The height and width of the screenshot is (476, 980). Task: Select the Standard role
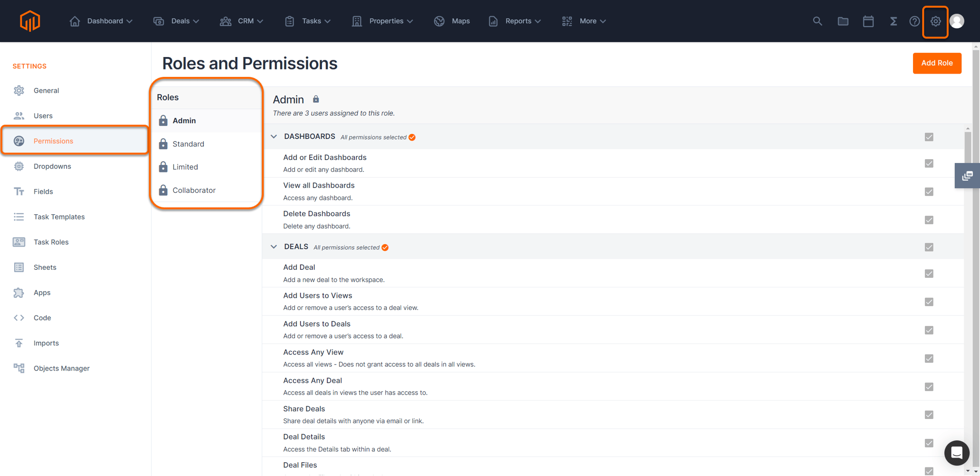click(x=188, y=144)
